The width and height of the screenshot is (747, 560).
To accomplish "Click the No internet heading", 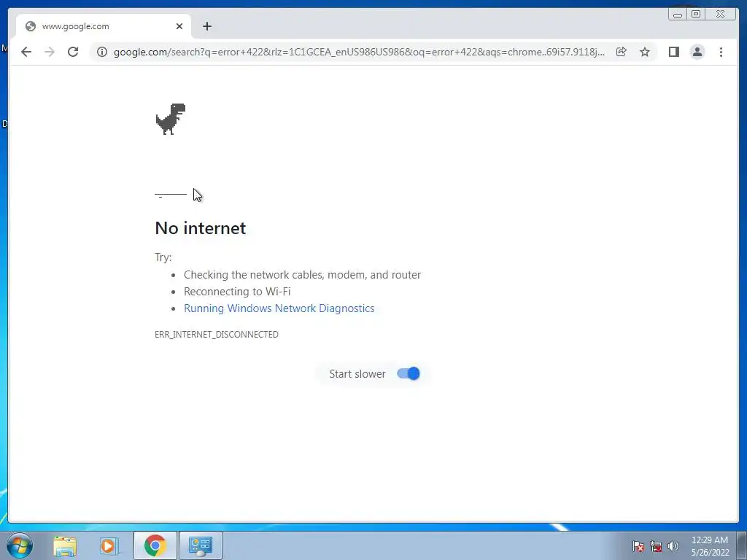I will coord(201,228).
